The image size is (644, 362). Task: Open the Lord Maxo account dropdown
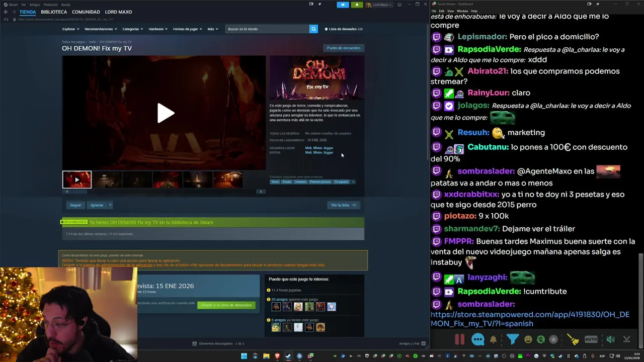tap(379, 5)
